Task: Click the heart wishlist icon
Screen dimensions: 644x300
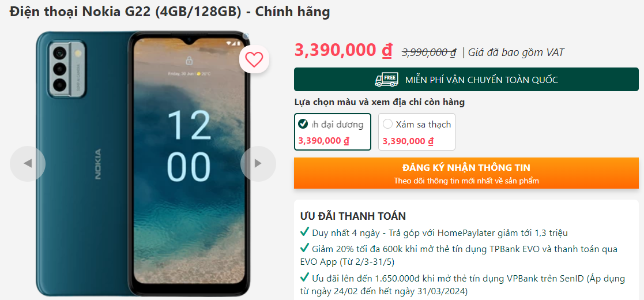Action: pos(254,60)
